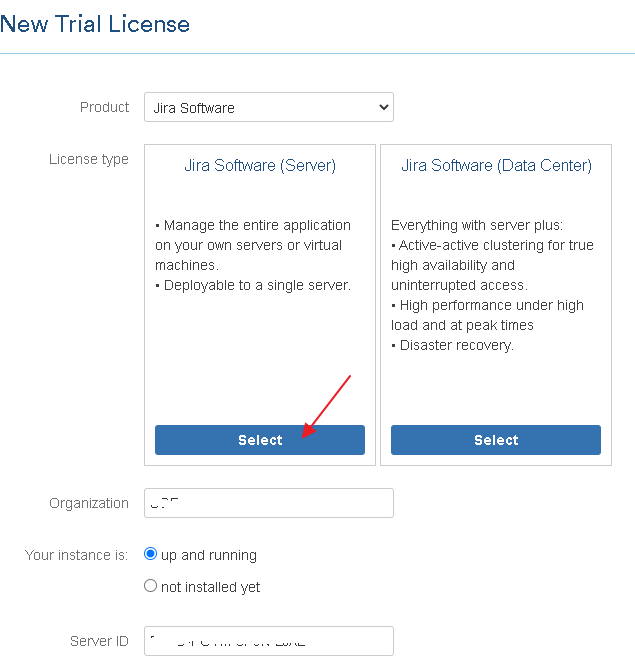The image size is (635, 672).
Task: Open the Jira Software (Server) heading link
Action: (x=260, y=165)
